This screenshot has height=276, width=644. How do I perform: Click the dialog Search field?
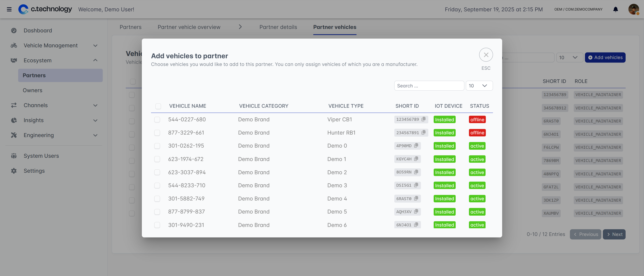(429, 86)
